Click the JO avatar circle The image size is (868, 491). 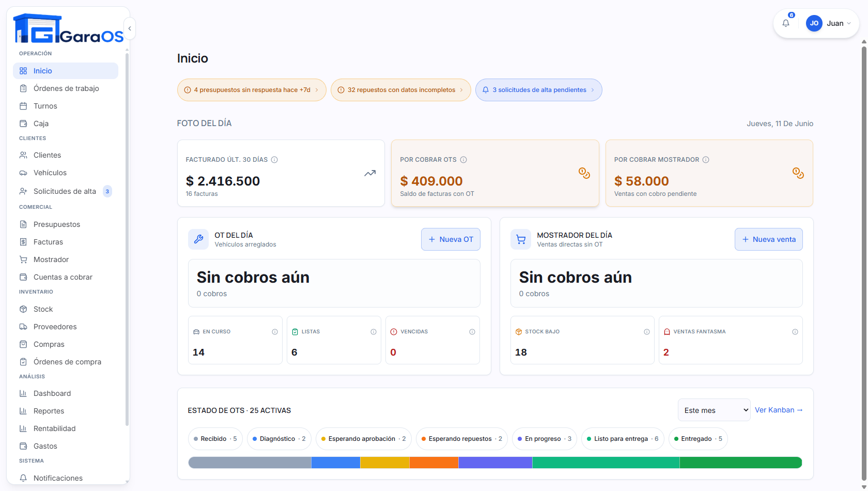(814, 23)
